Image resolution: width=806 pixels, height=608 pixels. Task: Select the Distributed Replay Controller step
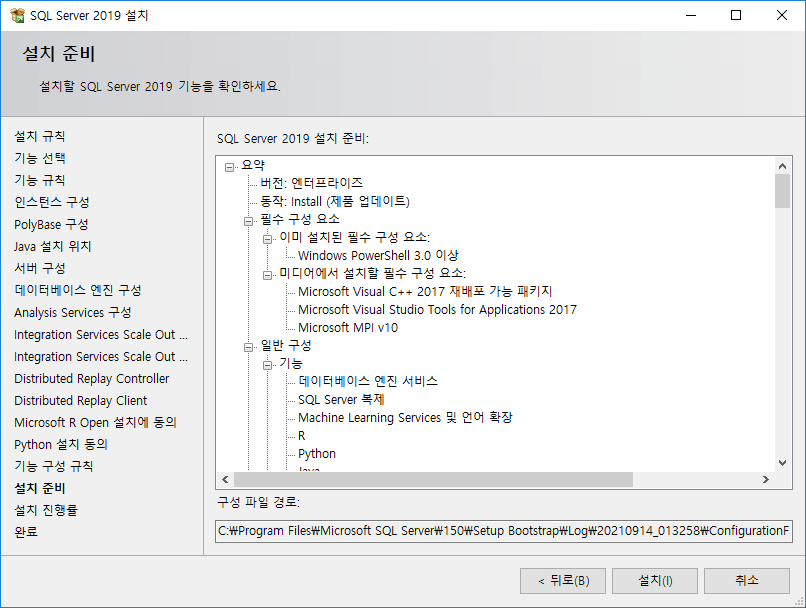point(91,379)
